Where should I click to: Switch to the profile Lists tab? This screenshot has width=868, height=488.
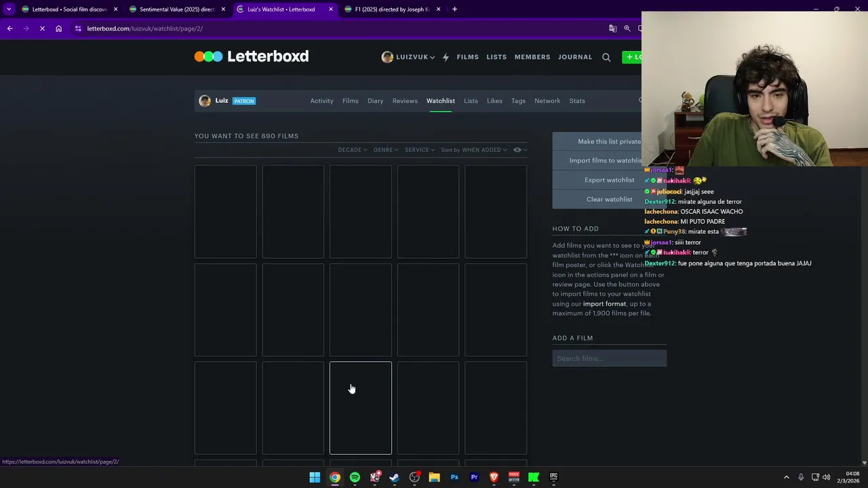click(471, 101)
